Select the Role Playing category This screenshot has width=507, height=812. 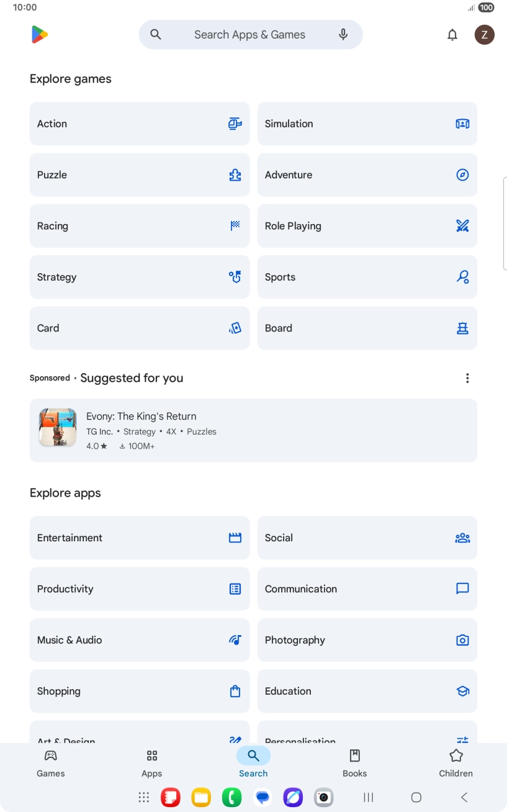point(367,226)
